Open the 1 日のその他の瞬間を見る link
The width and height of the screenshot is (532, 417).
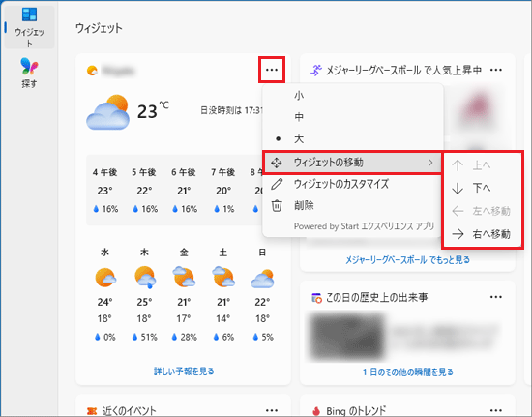[407, 372]
